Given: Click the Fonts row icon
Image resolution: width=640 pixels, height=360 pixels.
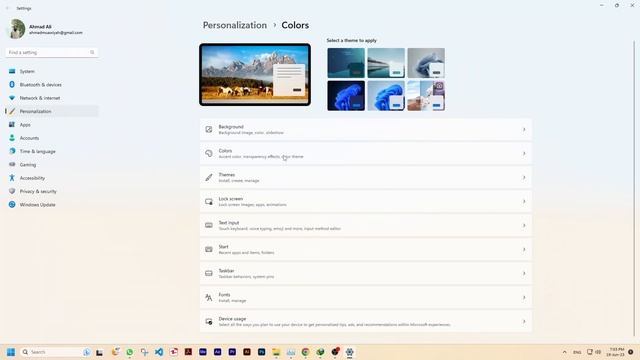Looking at the screenshot, I should [209, 298].
